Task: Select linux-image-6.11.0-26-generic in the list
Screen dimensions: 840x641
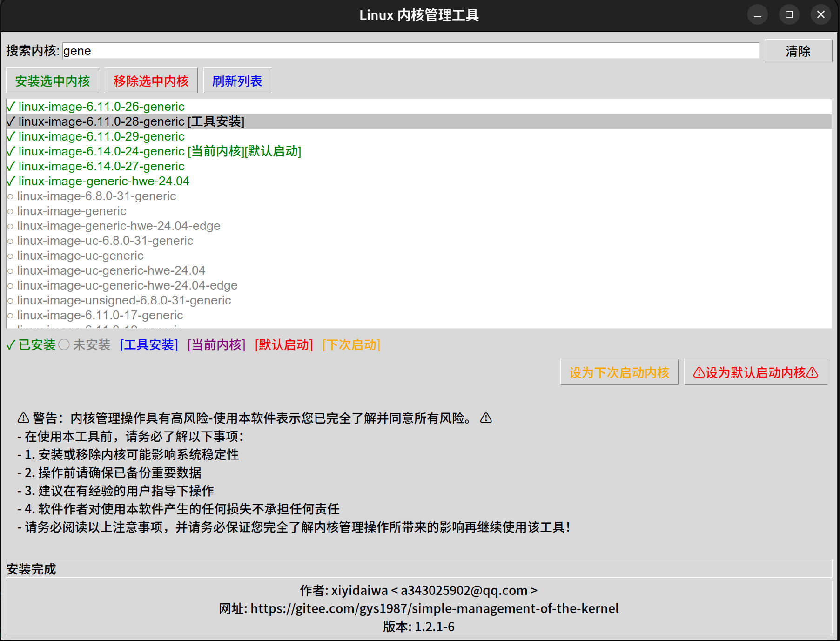Action: (419, 107)
